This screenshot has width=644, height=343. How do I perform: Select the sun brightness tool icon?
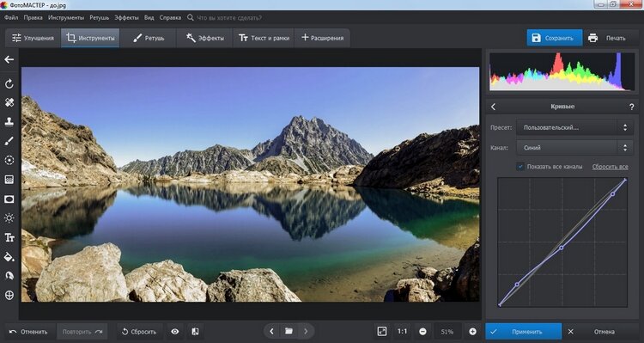point(9,218)
